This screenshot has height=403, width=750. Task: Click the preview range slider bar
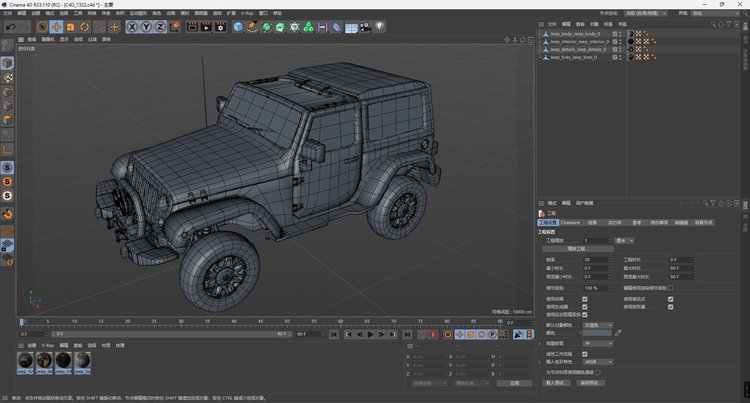[170, 334]
